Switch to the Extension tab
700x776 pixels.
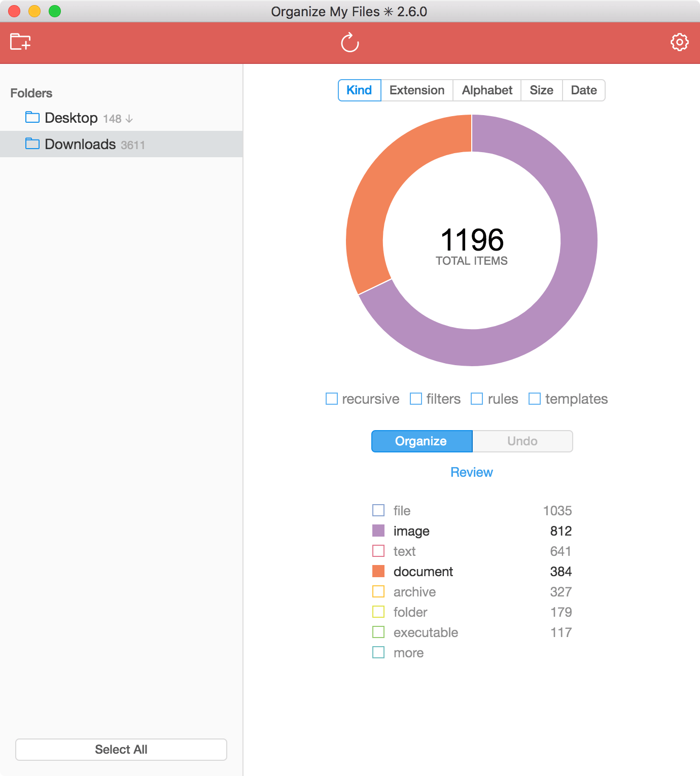(417, 90)
